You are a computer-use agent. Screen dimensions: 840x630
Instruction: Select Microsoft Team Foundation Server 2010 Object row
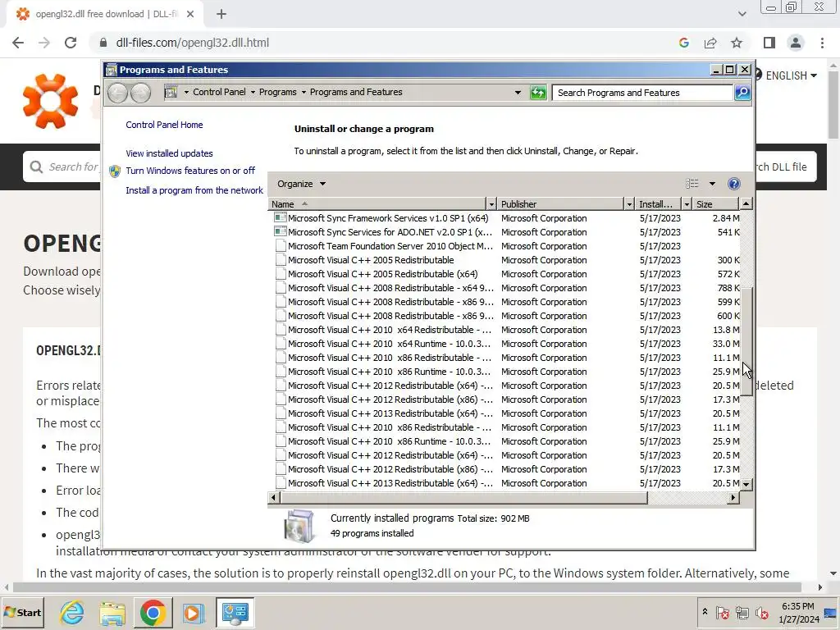click(504, 246)
